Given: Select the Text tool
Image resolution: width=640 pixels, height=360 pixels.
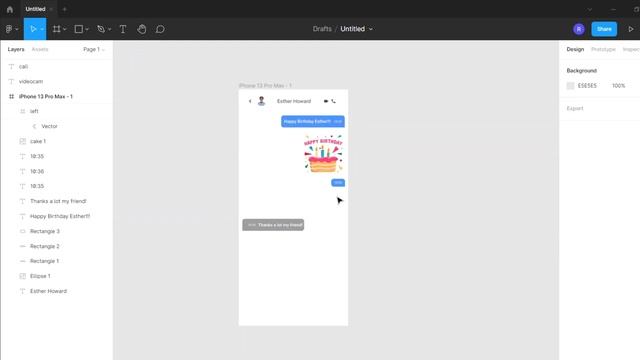Looking at the screenshot, I should click(123, 29).
